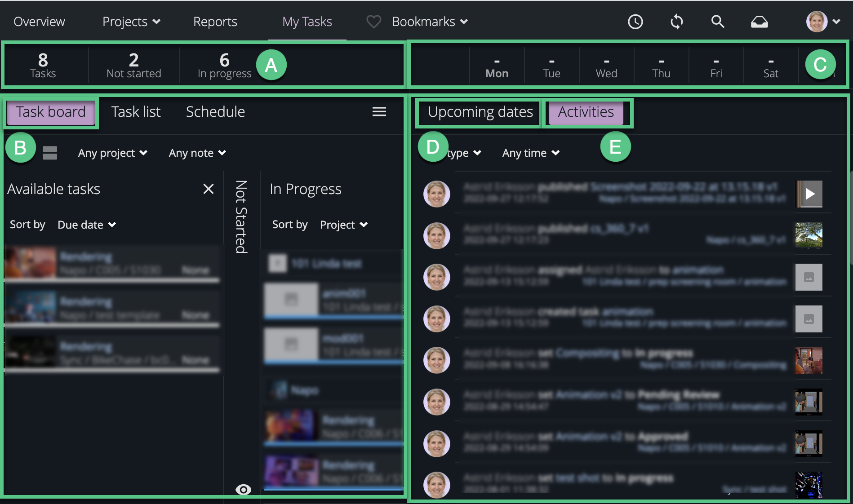The image size is (853, 504).
Task: Select the Activities button
Action: [586, 112]
